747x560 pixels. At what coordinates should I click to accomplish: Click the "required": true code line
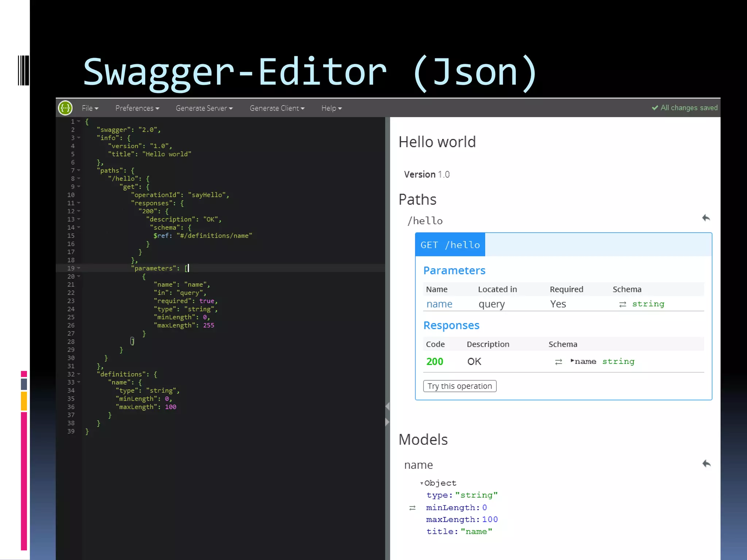click(186, 301)
